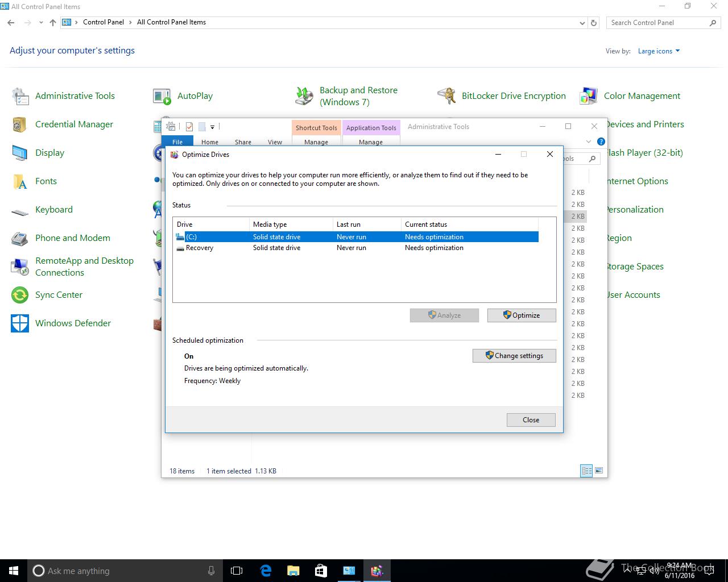The image size is (728, 582).
Task: Expand the Explorer ribbon chevron
Action: click(589, 142)
